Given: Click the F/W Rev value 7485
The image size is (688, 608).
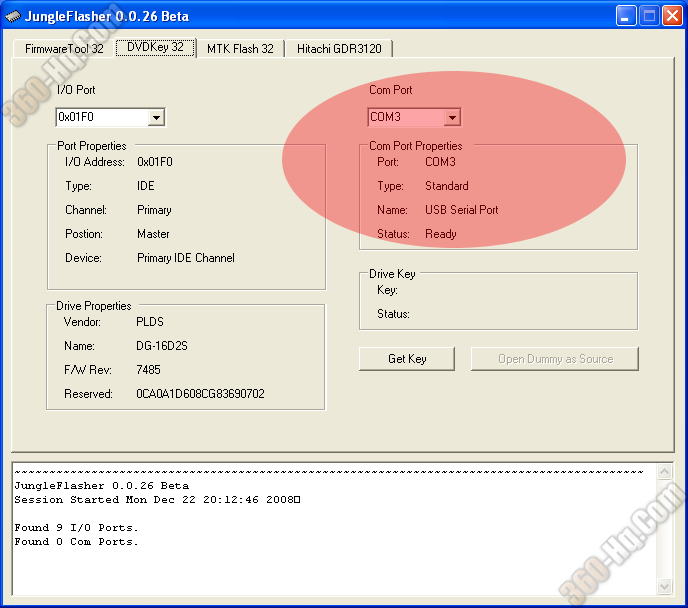Looking at the screenshot, I should click(148, 370).
